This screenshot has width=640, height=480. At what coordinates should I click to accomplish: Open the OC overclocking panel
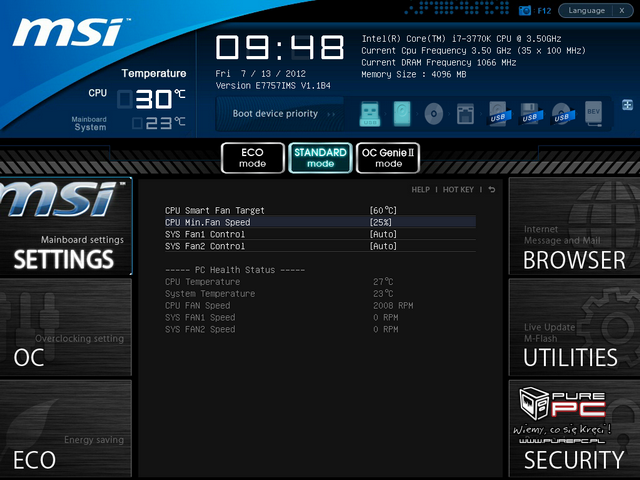click(x=66, y=327)
